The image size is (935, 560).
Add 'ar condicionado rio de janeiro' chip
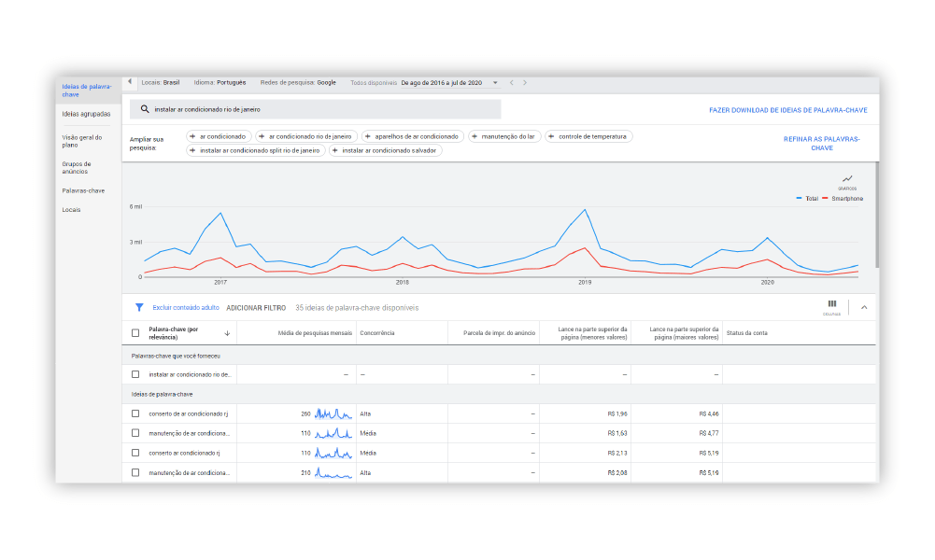(x=305, y=136)
